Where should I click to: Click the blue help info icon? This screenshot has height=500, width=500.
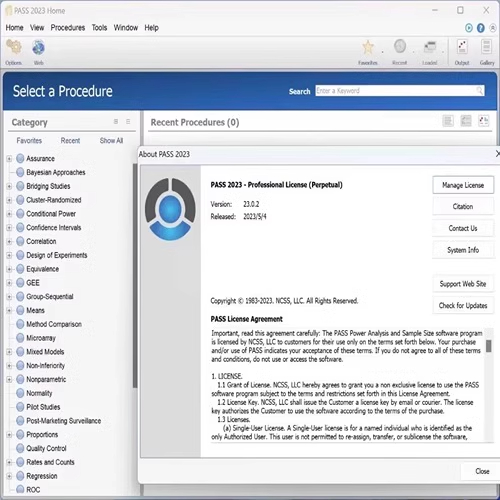481,28
